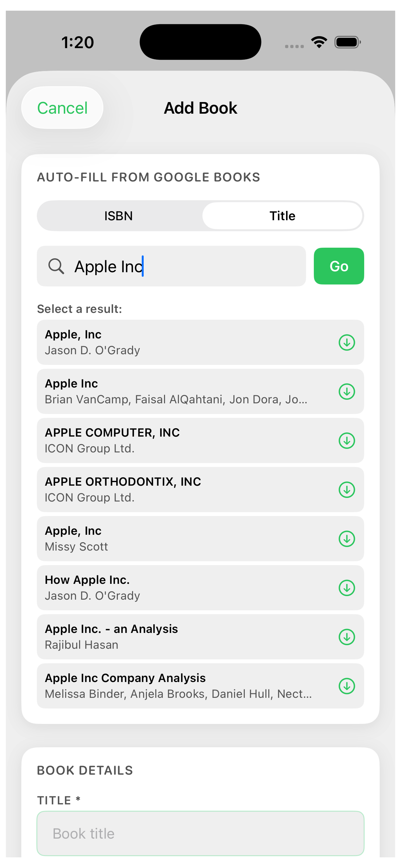Click the download icon for APPLE COMPUTER, INC
This screenshot has height=868, width=401.
click(x=347, y=440)
